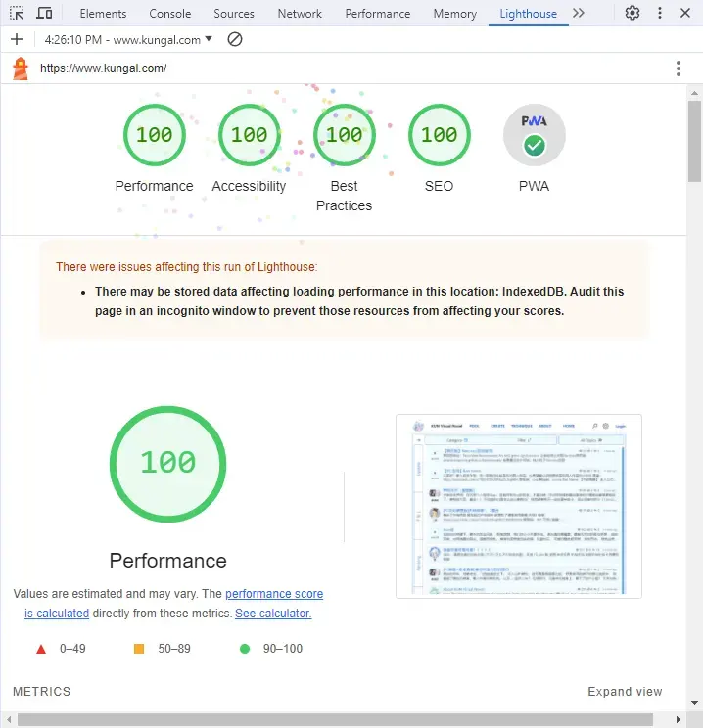Show more DevTools tabs with the chevrons
This screenshot has height=728, width=703.
[579, 13]
